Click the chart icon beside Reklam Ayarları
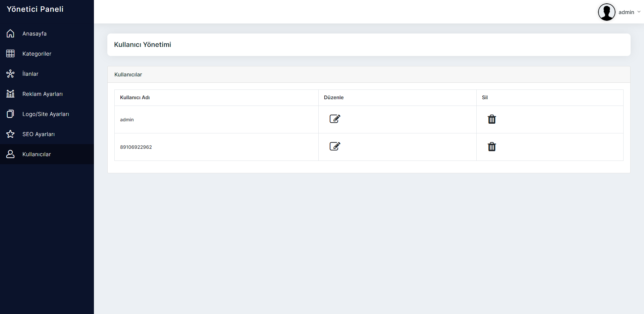This screenshot has width=644, height=314. click(x=10, y=94)
